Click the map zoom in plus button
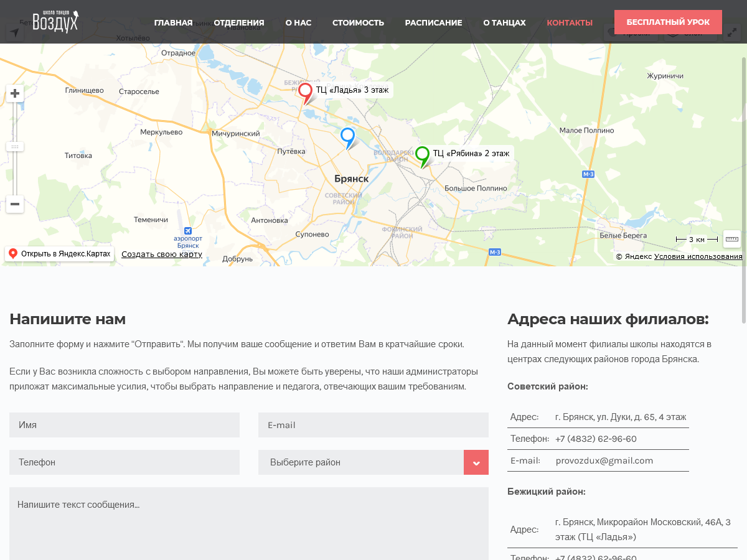The width and height of the screenshot is (747, 560). (15, 94)
